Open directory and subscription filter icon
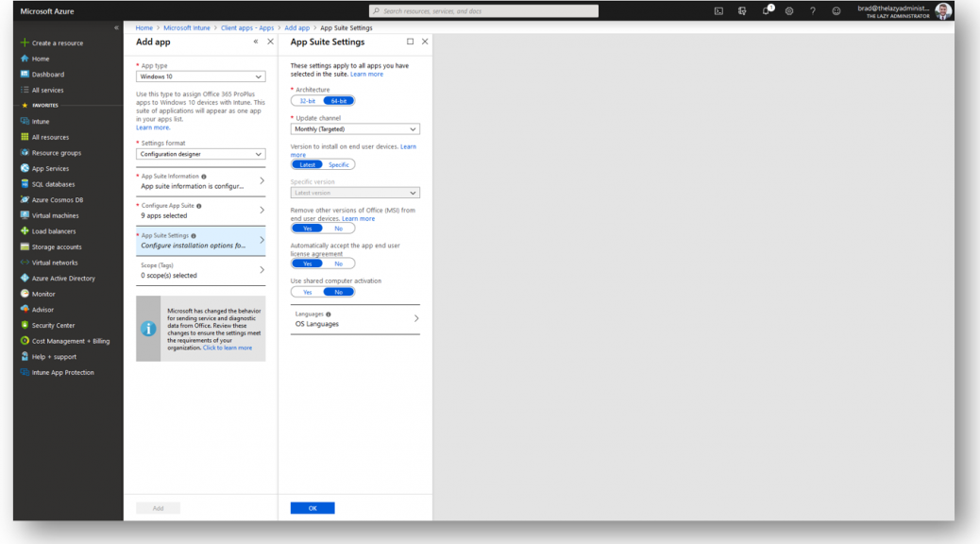 742,10
